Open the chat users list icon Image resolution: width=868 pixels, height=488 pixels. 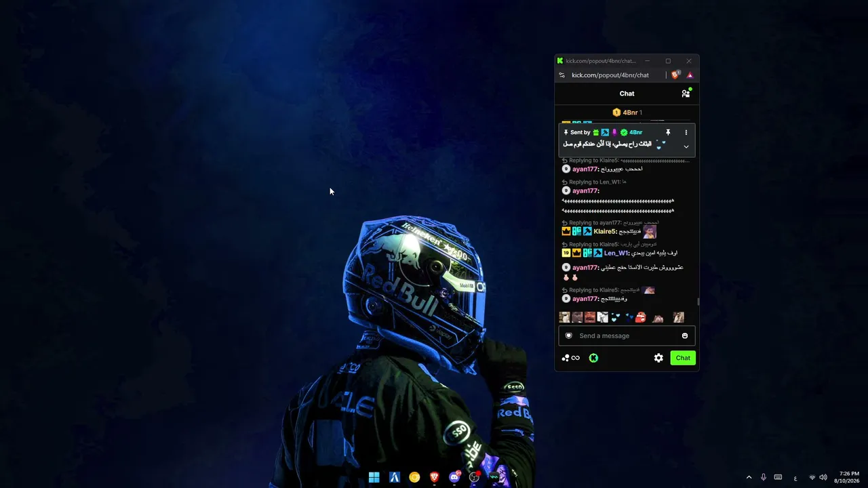coord(686,94)
